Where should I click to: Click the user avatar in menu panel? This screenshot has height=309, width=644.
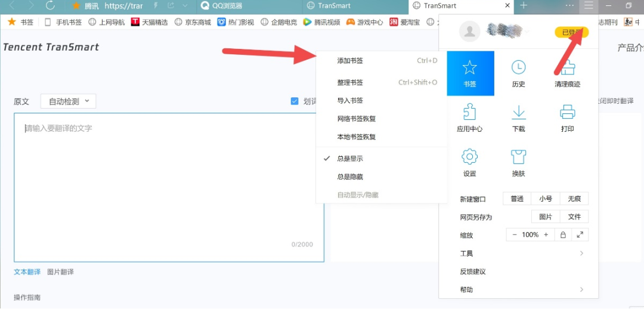tap(469, 32)
